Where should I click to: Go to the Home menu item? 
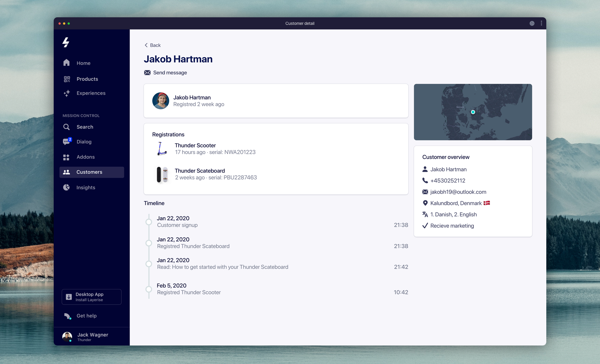[83, 63]
